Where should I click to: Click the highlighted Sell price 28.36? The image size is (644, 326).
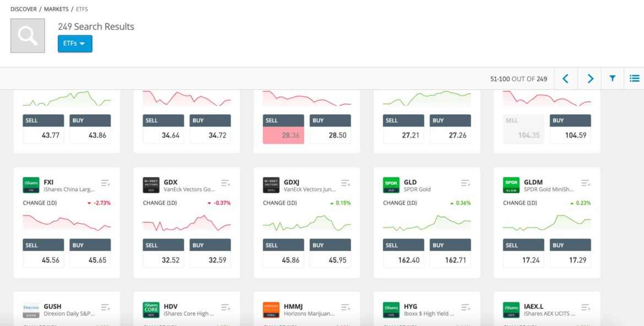pyautogui.click(x=283, y=135)
